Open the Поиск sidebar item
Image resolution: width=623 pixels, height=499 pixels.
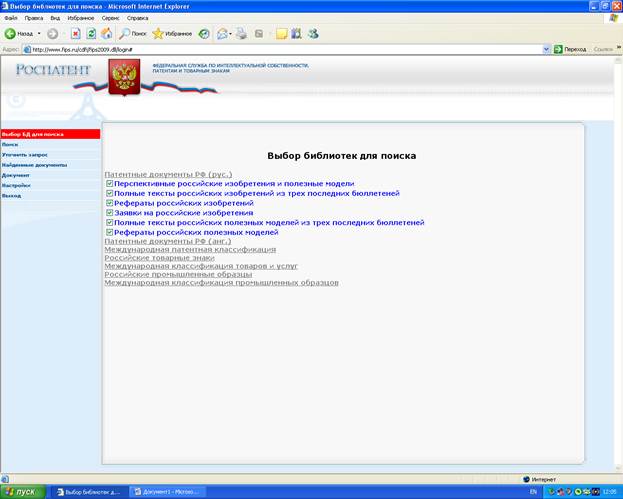[10, 145]
